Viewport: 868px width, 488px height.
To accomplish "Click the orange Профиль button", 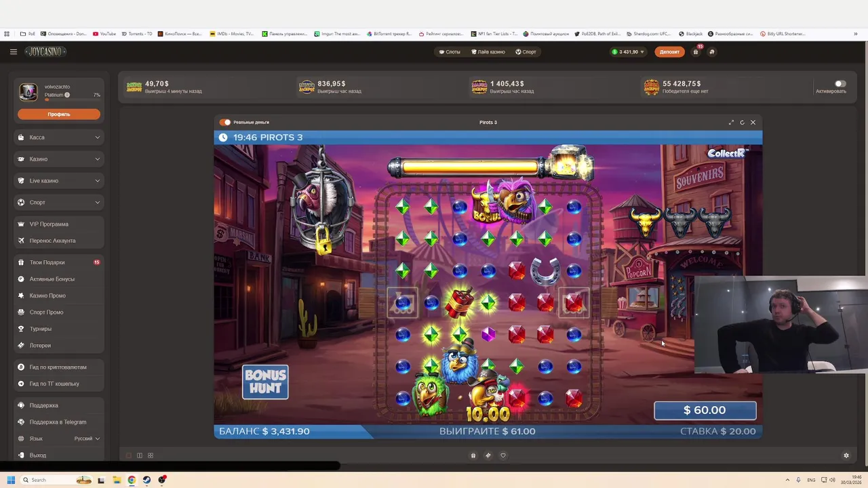I will tap(59, 114).
